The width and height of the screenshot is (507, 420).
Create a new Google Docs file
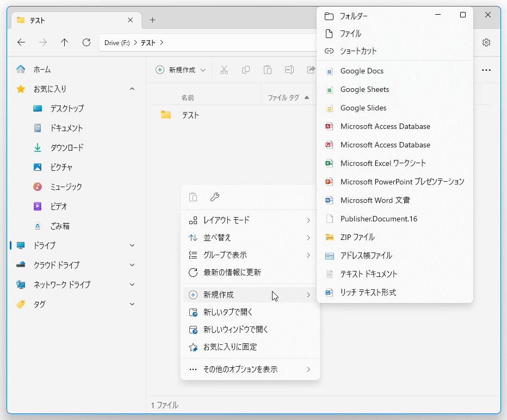[x=395, y=71]
